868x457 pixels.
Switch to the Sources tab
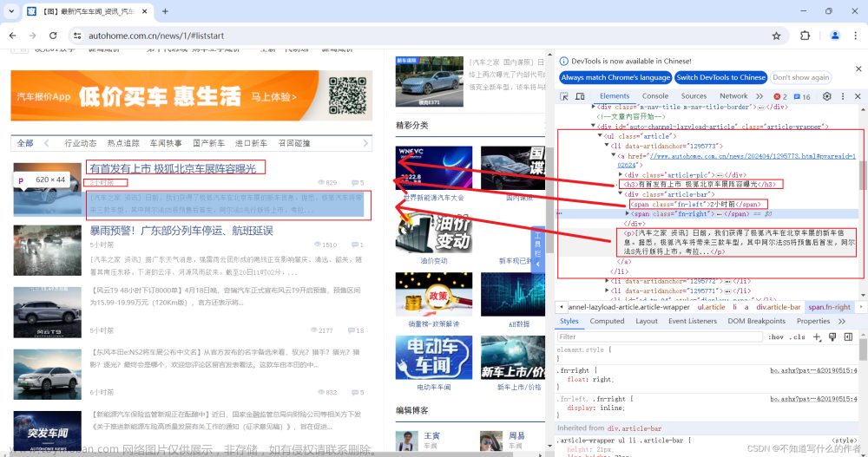click(x=694, y=96)
